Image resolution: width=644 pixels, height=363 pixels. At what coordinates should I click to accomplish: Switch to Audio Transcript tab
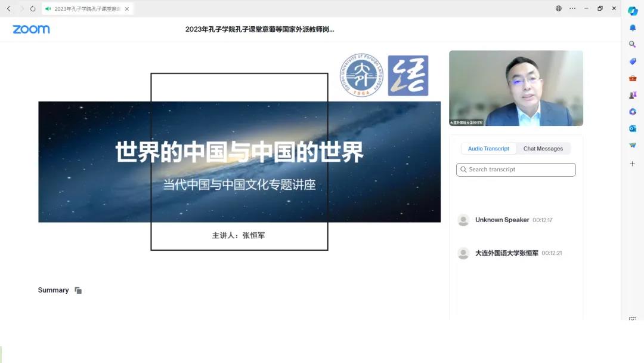[488, 149]
